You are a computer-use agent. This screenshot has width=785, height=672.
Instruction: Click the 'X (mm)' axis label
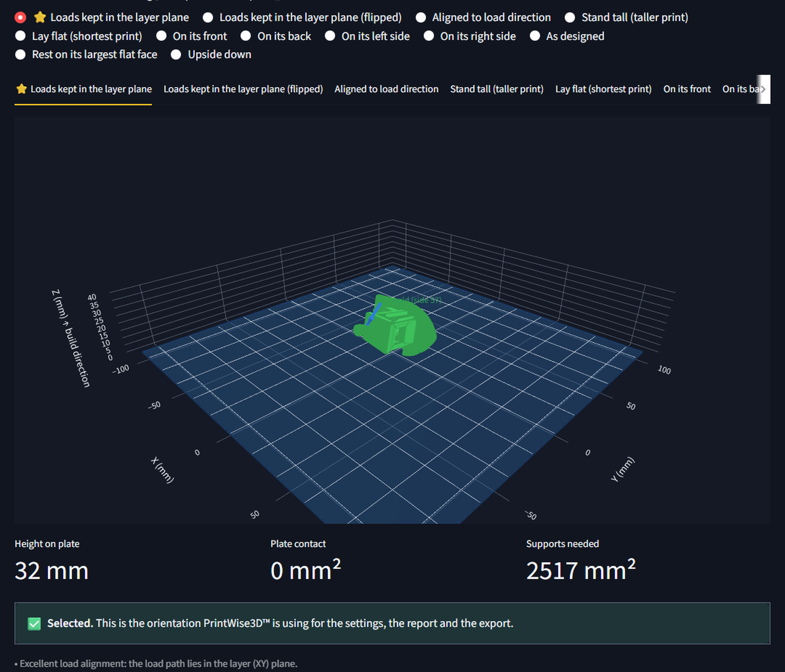coord(162,470)
